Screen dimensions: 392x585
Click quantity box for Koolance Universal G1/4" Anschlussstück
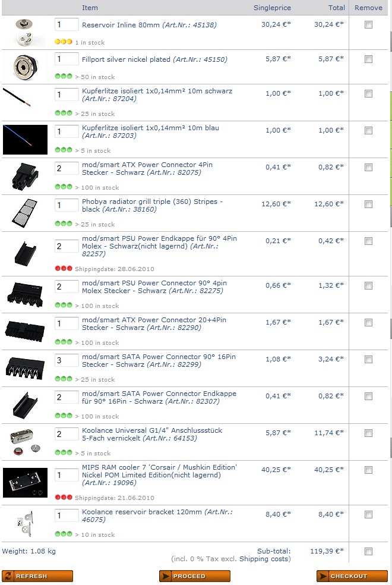click(x=67, y=434)
